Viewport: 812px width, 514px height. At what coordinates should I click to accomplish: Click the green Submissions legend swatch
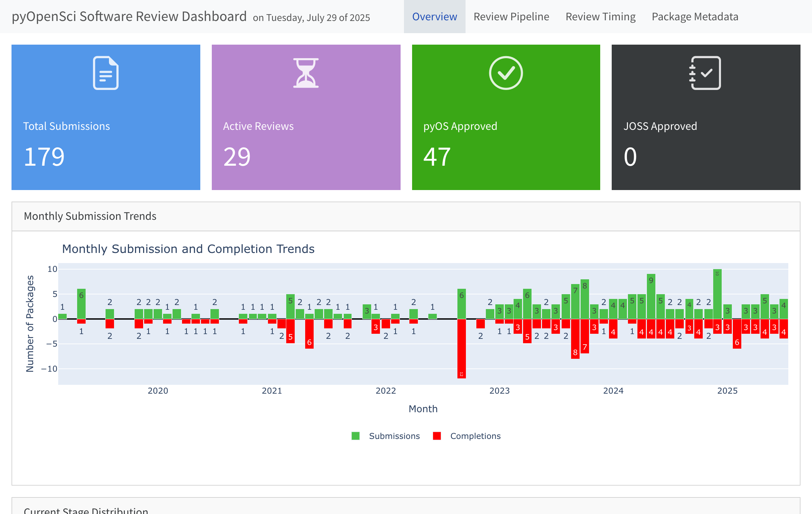356,436
